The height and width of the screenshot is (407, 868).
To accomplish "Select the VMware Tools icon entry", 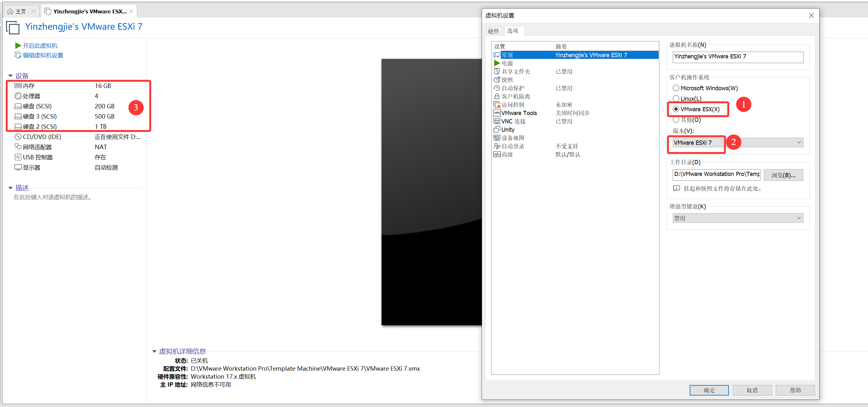I will click(x=497, y=113).
